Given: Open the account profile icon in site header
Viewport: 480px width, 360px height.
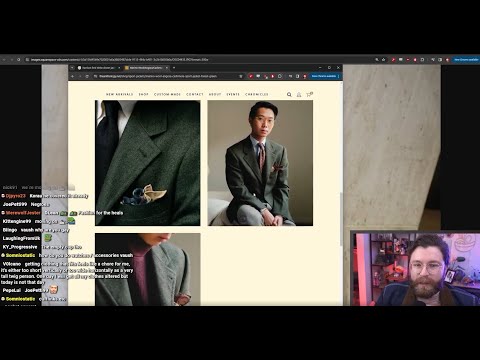Looking at the screenshot, I should tap(299, 95).
